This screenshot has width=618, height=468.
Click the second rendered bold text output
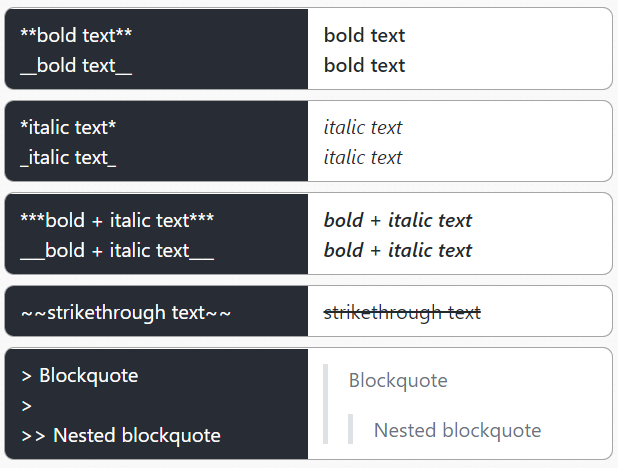tap(364, 65)
